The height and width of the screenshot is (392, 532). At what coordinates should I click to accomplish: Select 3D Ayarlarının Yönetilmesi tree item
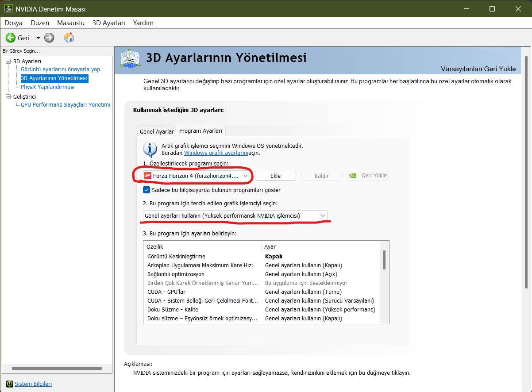tap(54, 78)
